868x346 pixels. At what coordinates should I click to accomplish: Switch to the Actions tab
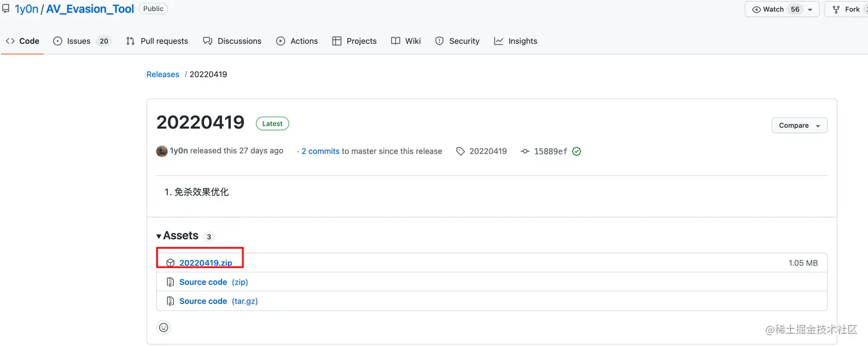[297, 41]
